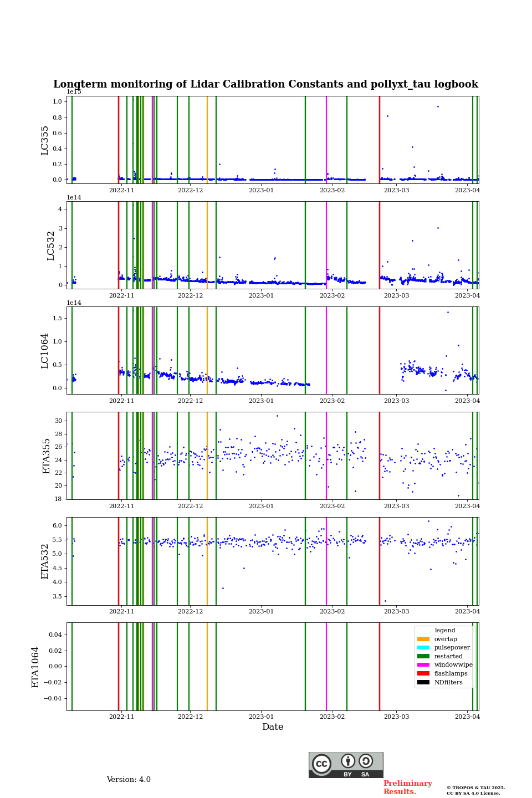This screenshot has width=532, height=798.
Task: Select the 'NDfilters' legend label text
Action: click(448, 682)
